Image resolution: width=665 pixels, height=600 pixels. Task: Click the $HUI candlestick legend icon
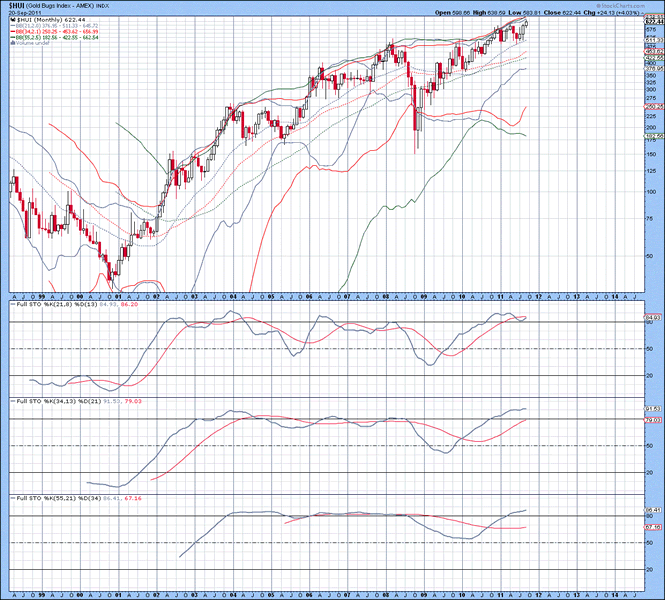13,18
